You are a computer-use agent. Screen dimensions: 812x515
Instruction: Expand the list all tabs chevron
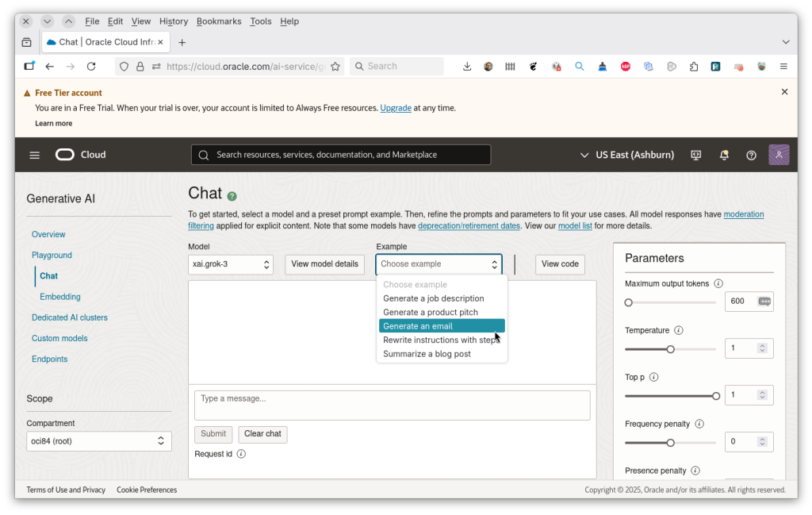(786, 42)
